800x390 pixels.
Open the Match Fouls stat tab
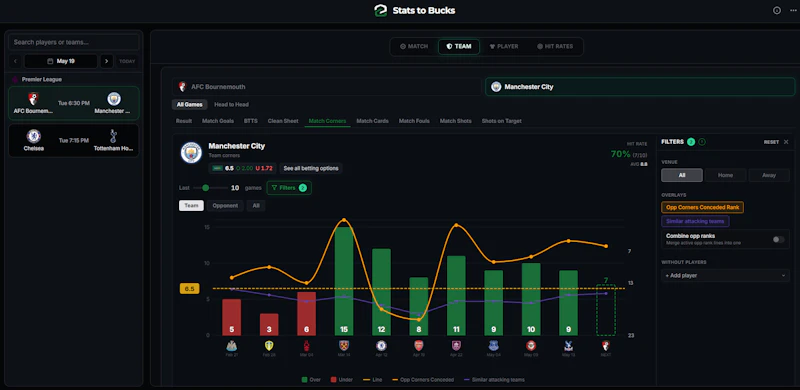(414, 121)
